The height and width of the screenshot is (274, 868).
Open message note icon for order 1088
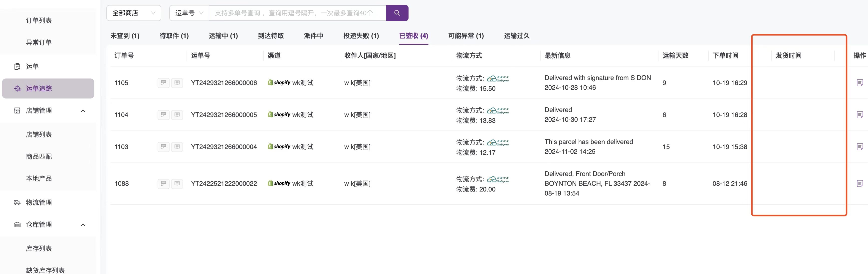177,183
